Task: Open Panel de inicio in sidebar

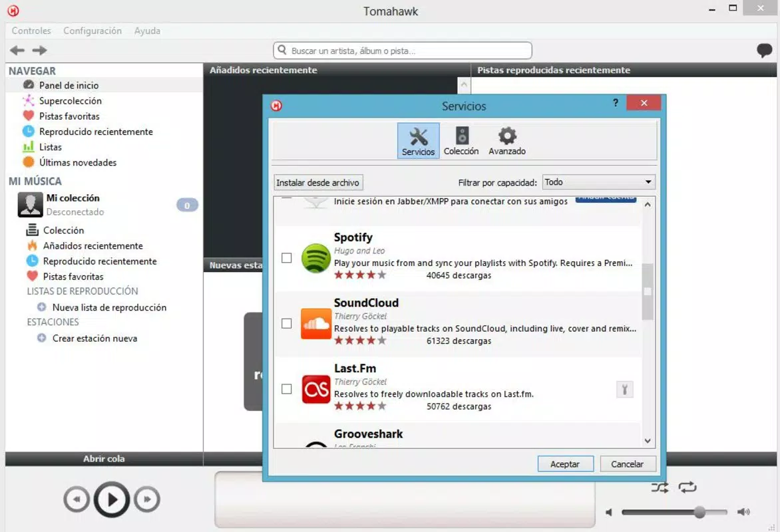Action: [69, 85]
